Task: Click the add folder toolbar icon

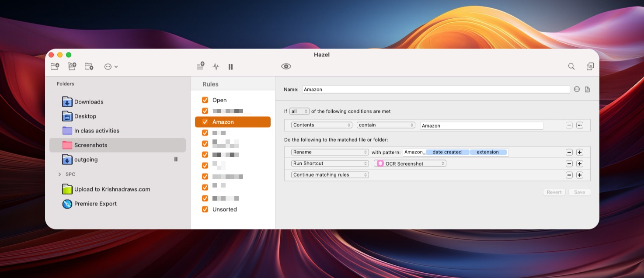Action: pos(55,66)
